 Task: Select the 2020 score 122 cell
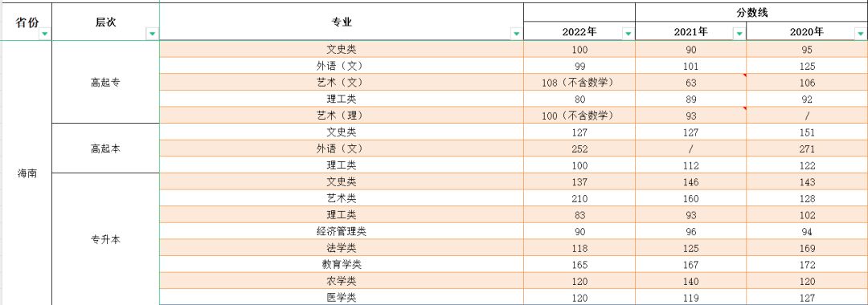pyautogui.click(x=807, y=165)
